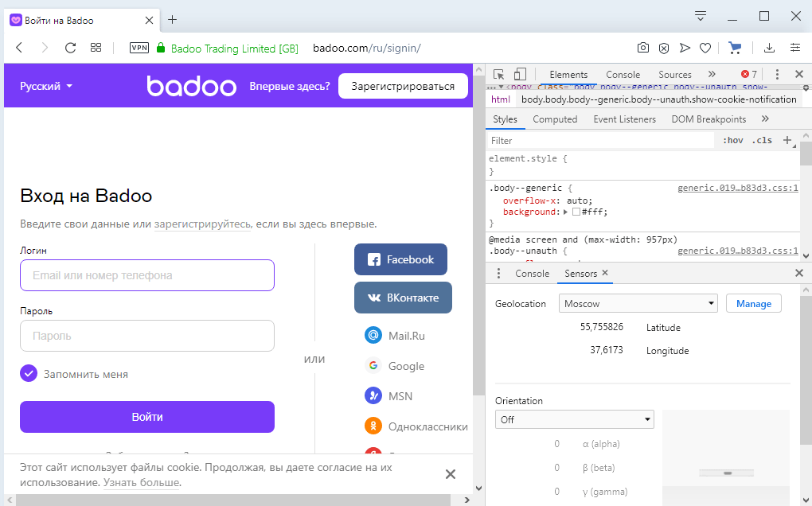Click the inspect element picker icon

click(x=498, y=74)
